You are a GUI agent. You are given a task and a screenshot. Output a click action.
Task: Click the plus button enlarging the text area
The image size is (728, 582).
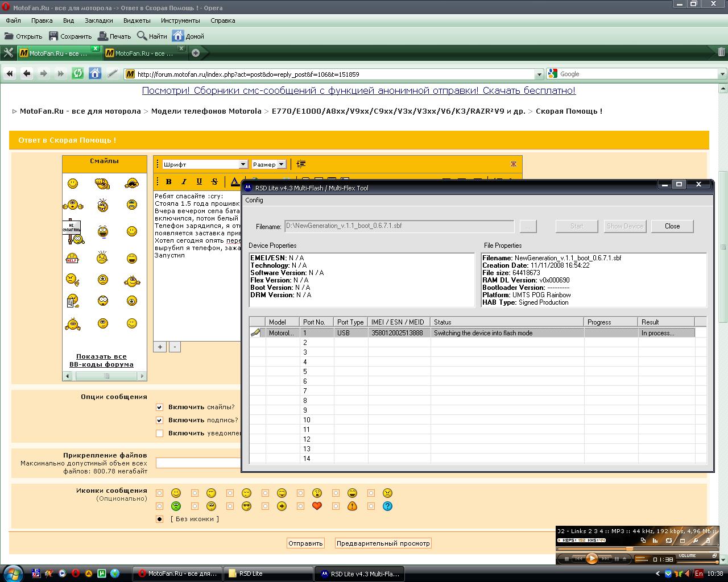coord(160,347)
